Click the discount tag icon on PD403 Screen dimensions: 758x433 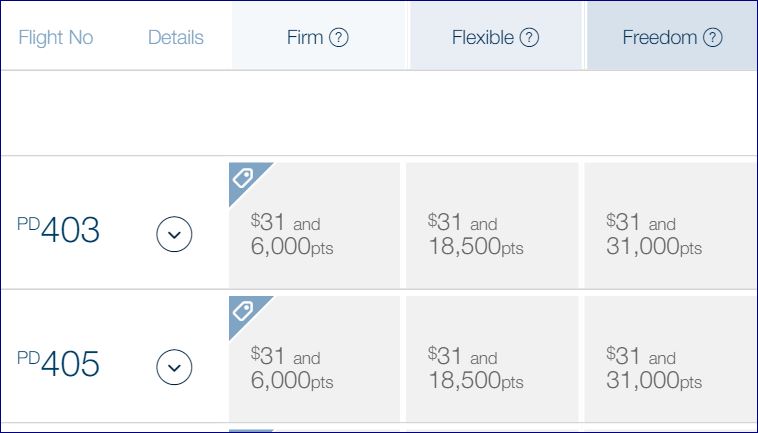(x=243, y=177)
